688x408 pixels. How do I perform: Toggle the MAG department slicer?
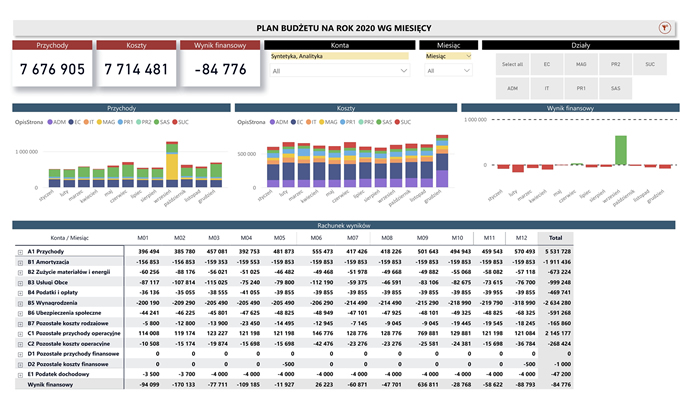pyautogui.click(x=581, y=64)
